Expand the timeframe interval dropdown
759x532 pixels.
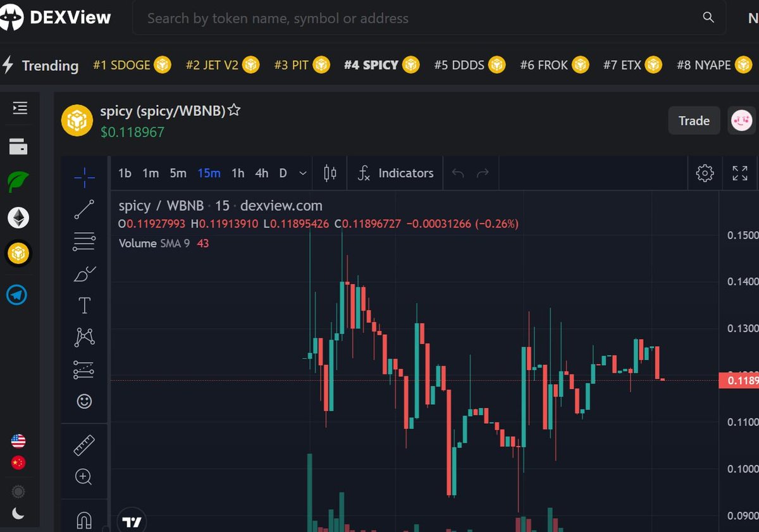pyautogui.click(x=302, y=173)
